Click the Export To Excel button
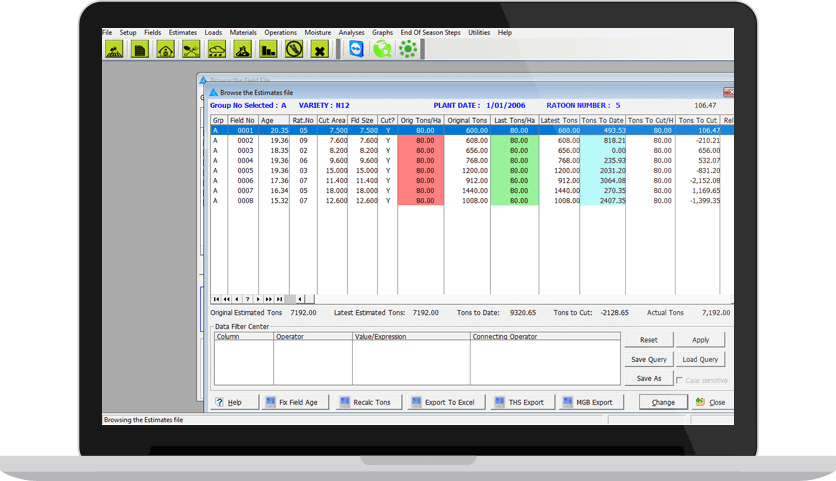This screenshot has height=481, width=836. tap(446, 402)
